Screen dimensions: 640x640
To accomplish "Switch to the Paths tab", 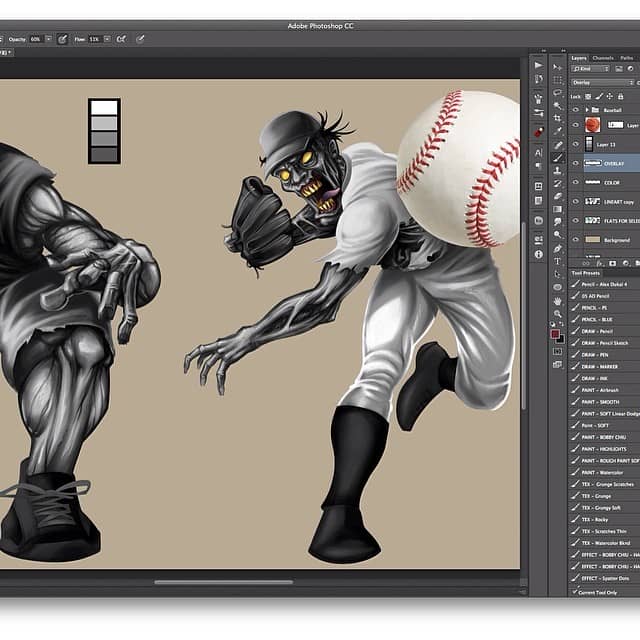I will tap(627, 58).
